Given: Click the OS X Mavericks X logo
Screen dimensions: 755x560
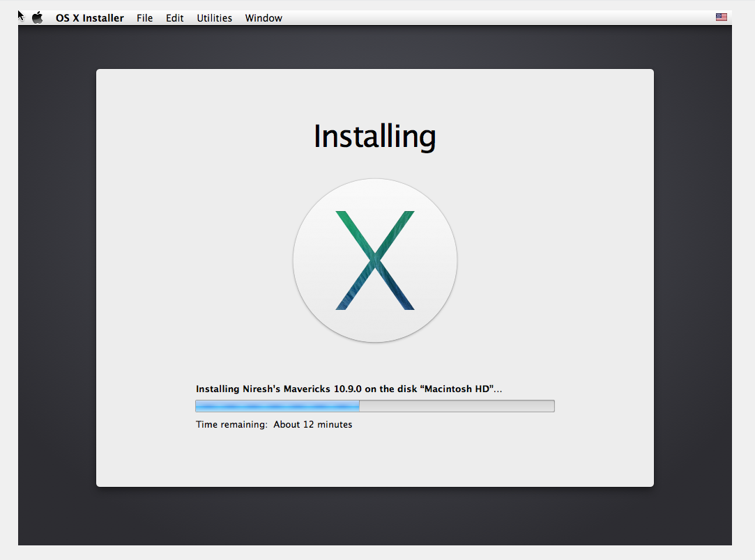Looking at the screenshot, I should pos(375,260).
